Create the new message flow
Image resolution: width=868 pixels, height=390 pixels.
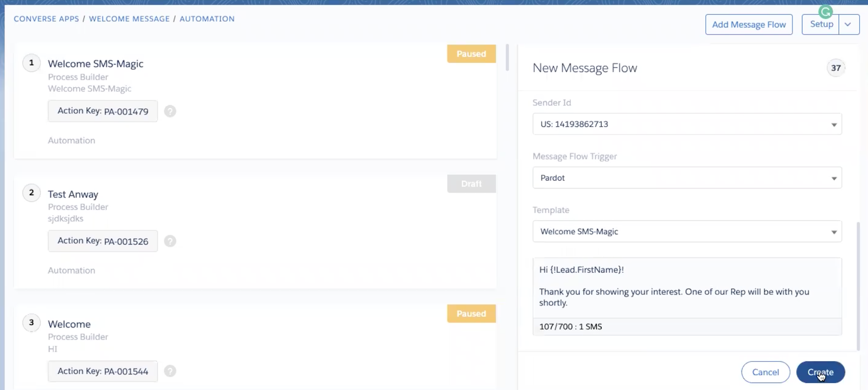pyautogui.click(x=820, y=372)
